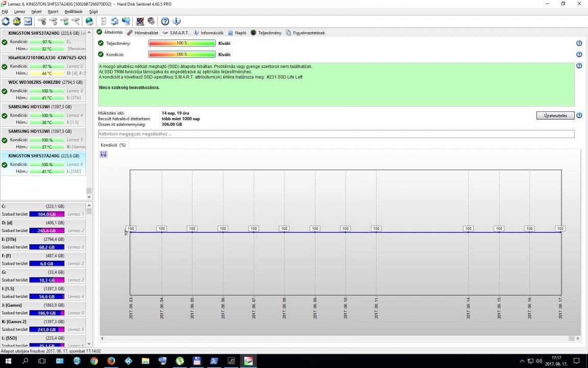The image size is (588, 368).
Task: Click the disk with clock test icon
Action: pyautogui.click(x=53, y=21)
